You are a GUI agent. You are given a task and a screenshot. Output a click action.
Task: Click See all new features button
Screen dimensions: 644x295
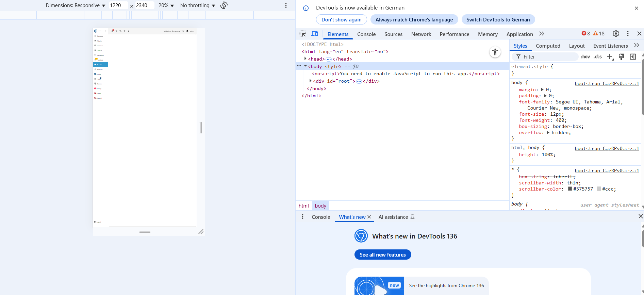pos(382,255)
